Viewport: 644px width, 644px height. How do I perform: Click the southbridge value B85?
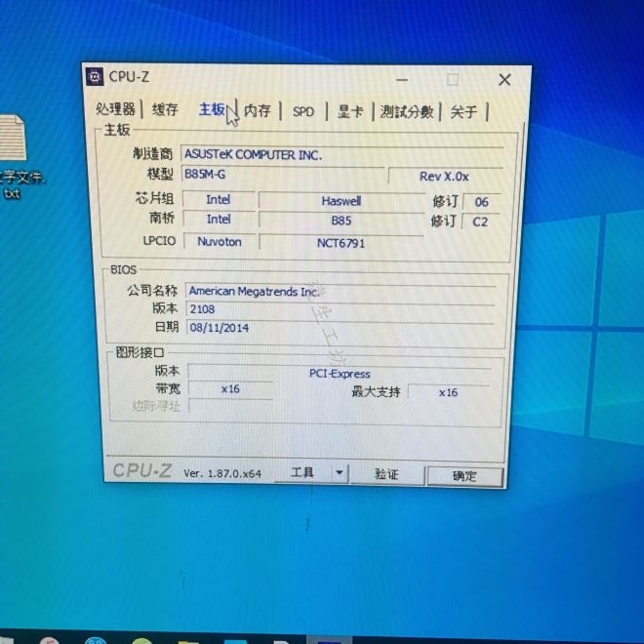[x=342, y=221]
